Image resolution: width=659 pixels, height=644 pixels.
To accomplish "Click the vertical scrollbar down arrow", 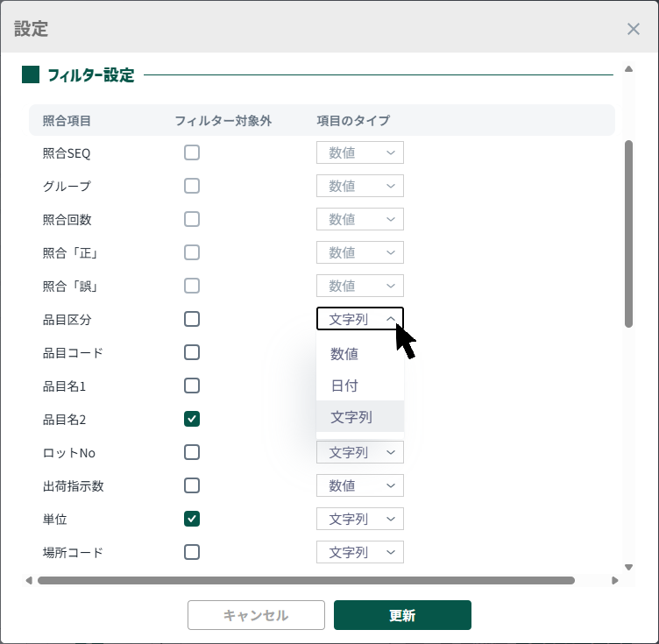I will click(628, 567).
